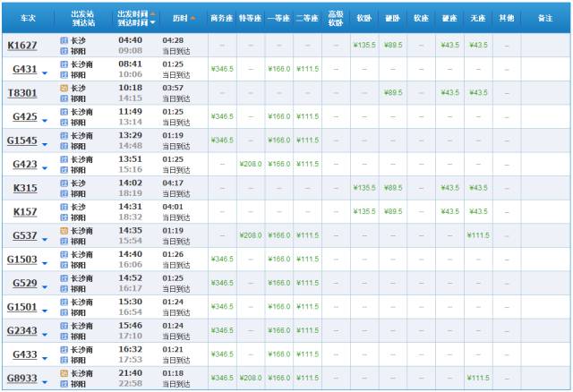
Task: Sort trains by 出发时间 header
Action: pos(136,14)
